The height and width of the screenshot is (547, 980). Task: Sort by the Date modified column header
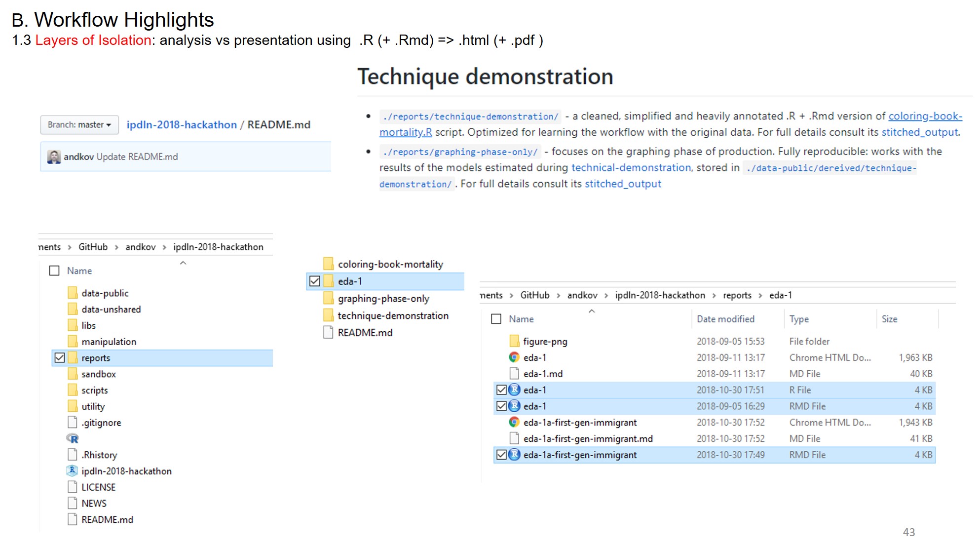click(725, 319)
